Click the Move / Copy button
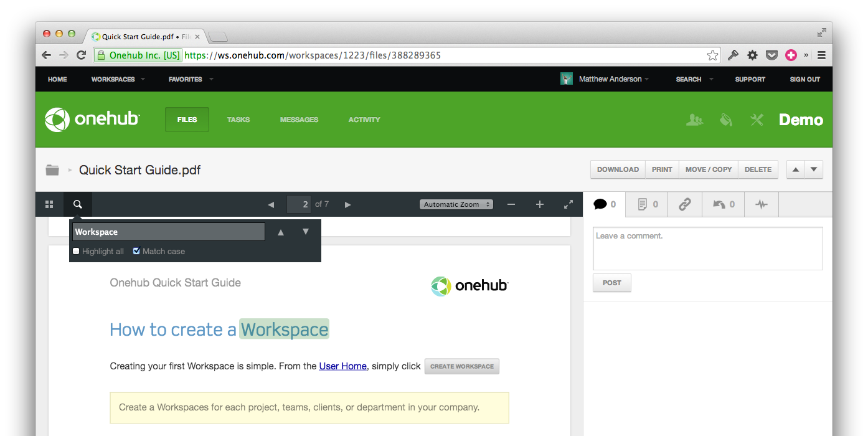Image resolution: width=868 pixels, height=436 pixels. [x=709, y=169]
